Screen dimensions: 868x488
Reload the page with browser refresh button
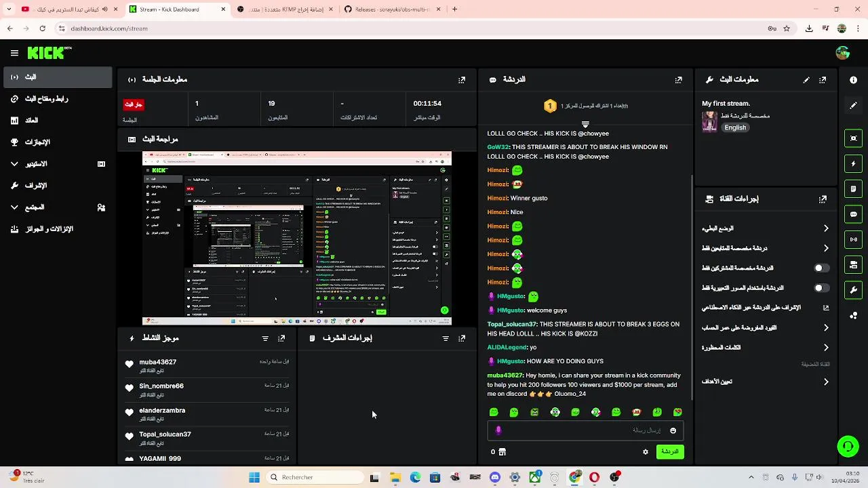(x=42, y=28)
